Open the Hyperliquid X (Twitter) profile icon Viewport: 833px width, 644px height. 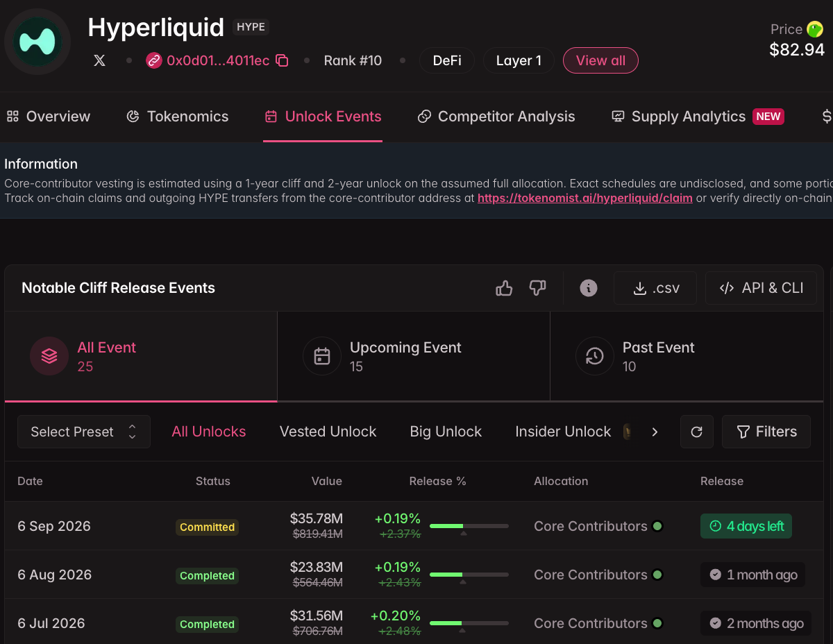tap(99, 60)
